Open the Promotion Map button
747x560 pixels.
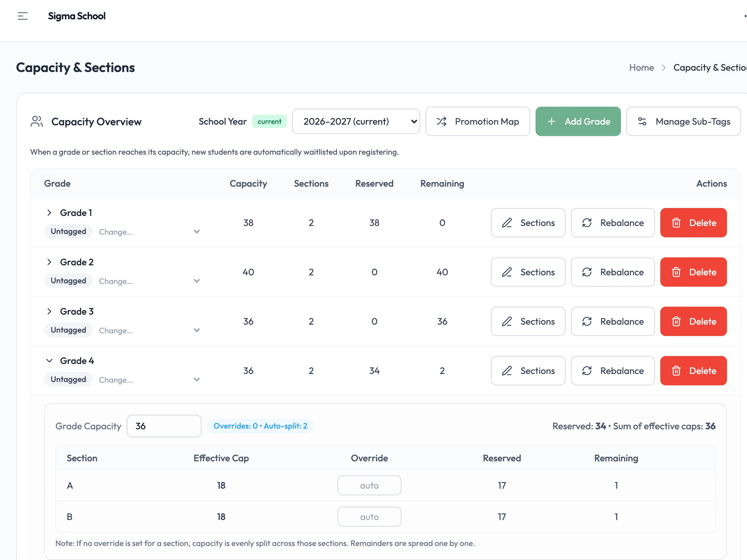click(478, 122)
